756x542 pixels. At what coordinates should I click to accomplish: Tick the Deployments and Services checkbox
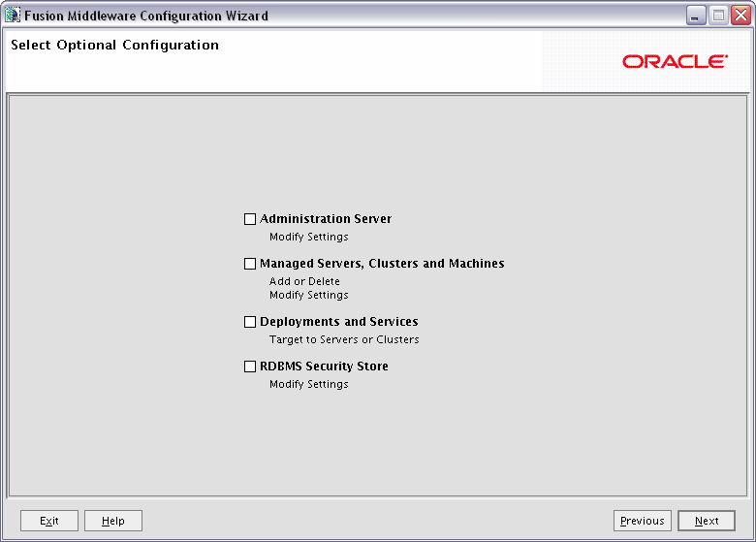tap(250, 322)
